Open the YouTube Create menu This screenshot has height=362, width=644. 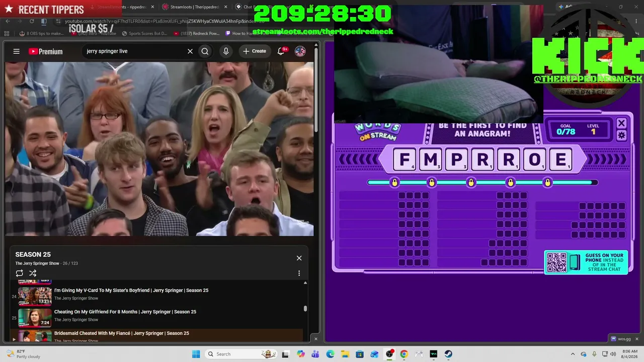point(254,51)
